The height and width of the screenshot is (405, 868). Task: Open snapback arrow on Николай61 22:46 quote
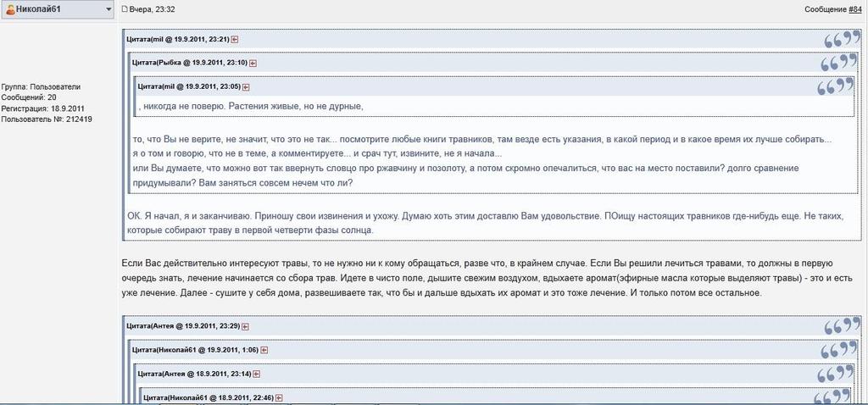coord(279,397)
